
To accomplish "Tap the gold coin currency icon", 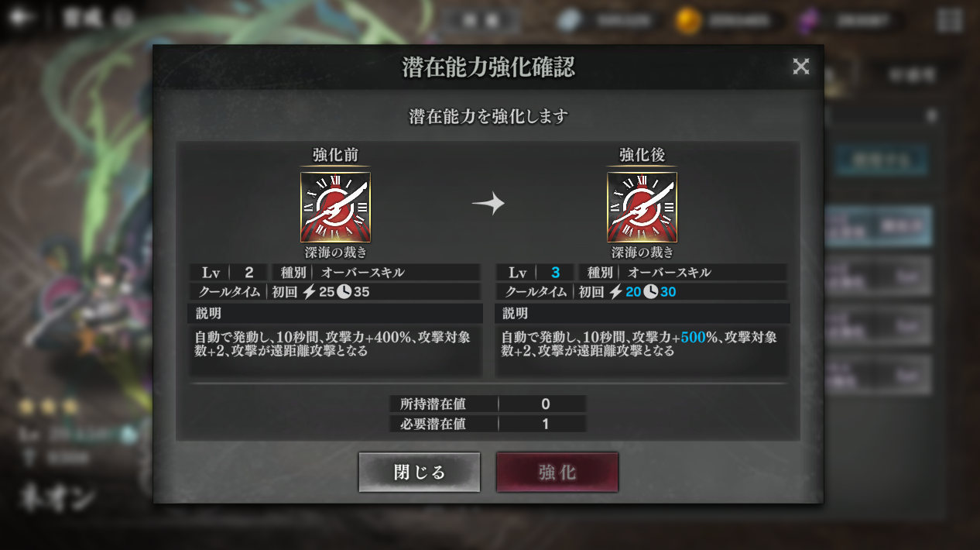I will [688, 21].
